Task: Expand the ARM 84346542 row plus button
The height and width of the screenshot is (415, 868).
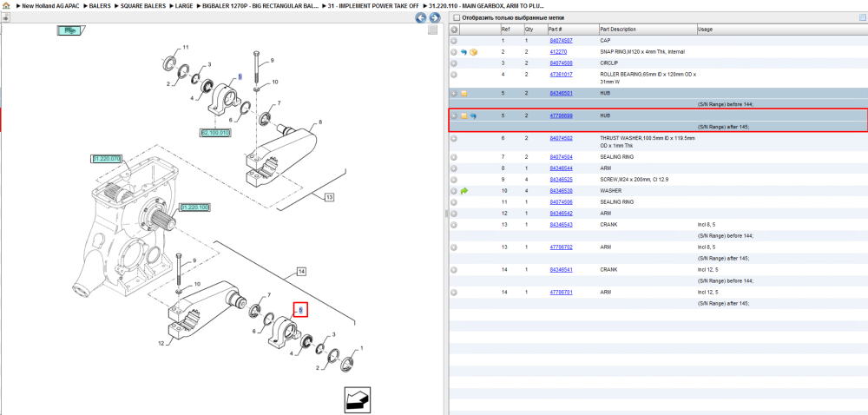Action: coord(454,214)
